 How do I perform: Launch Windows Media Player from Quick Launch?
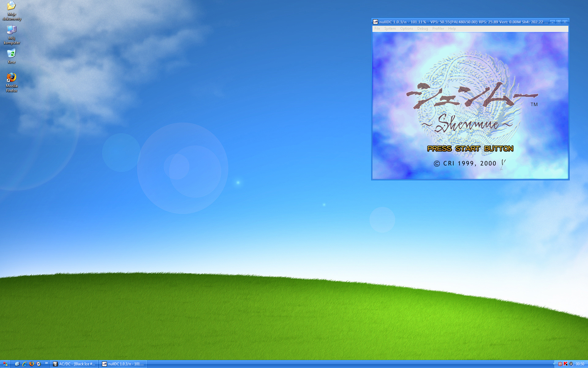(39, 364)
